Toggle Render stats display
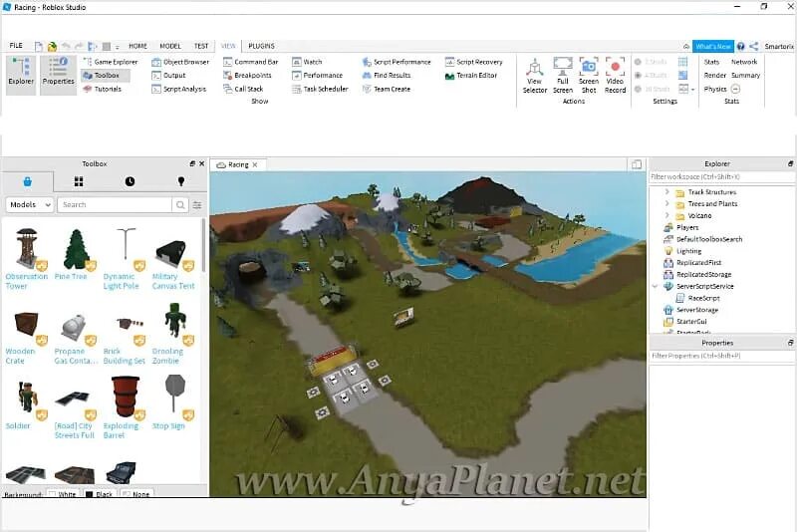Screen dimensions: 797x532 click(x=714, y=75)
